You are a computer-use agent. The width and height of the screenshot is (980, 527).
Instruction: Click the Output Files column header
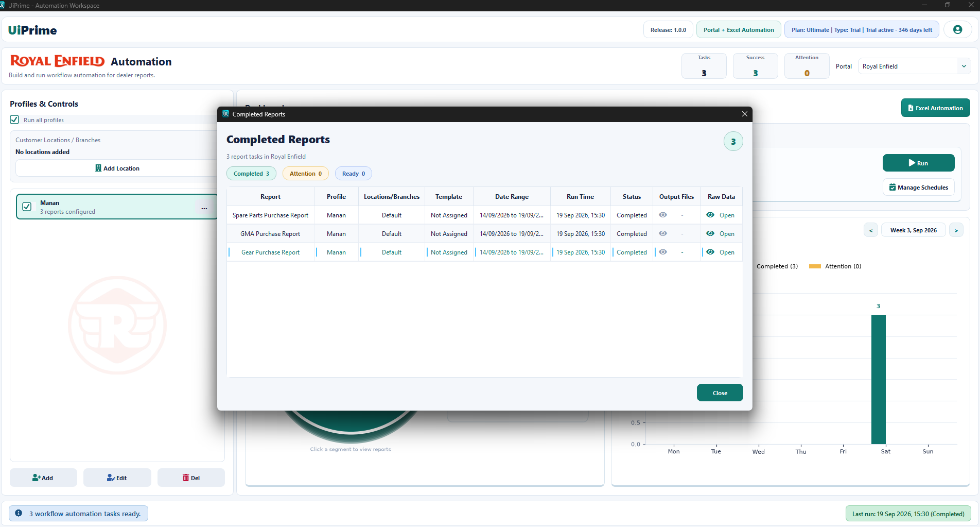[x=676, y=197]
